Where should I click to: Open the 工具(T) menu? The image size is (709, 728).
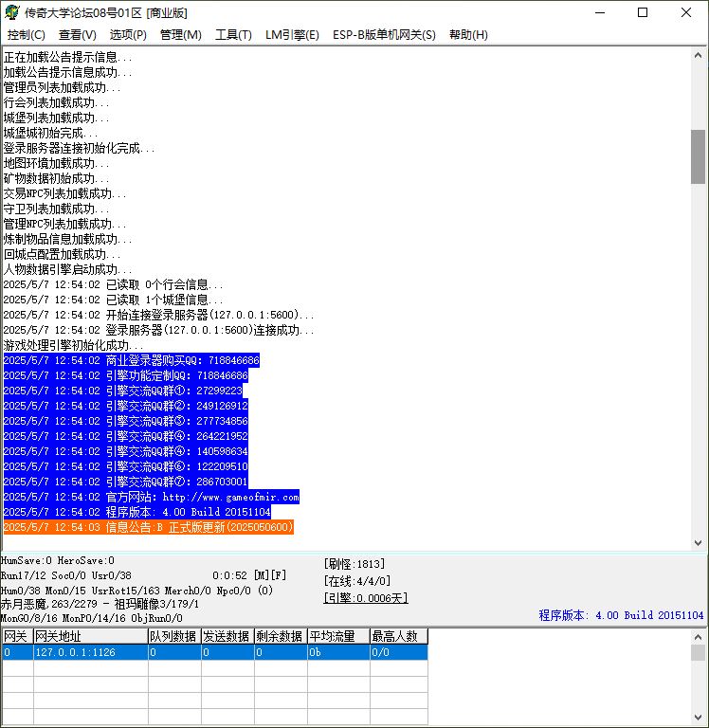click(x=233, y=35)
